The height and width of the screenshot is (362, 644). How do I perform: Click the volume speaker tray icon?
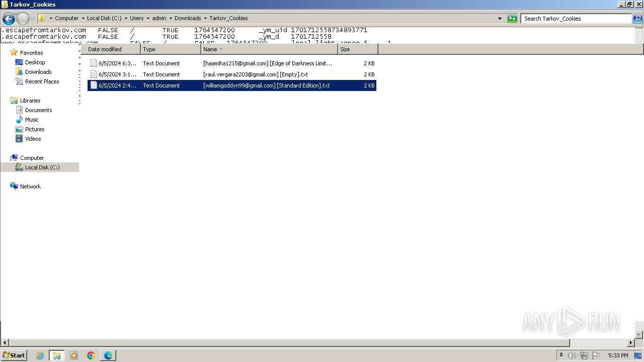pyautogui.click(x=572, y=355)
